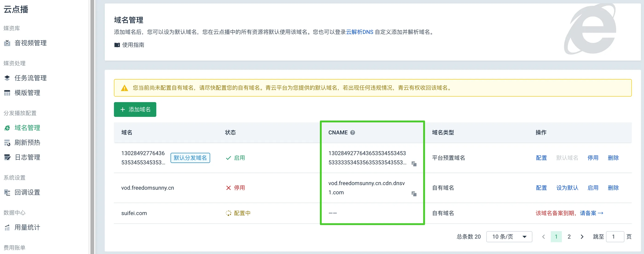
Task: Click the yellow warning triangle icon
Action: point(124,88)
